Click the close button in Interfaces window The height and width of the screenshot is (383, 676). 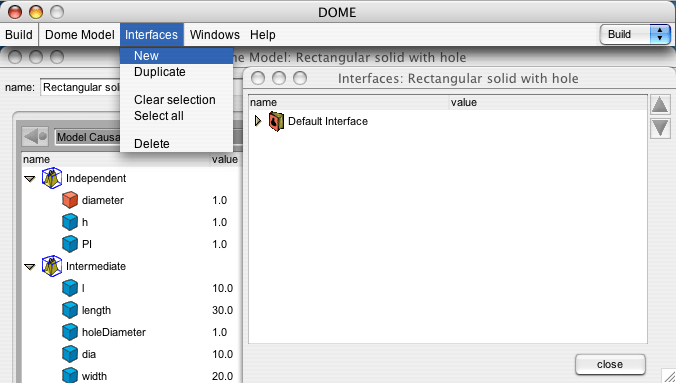tap(610, 364)
